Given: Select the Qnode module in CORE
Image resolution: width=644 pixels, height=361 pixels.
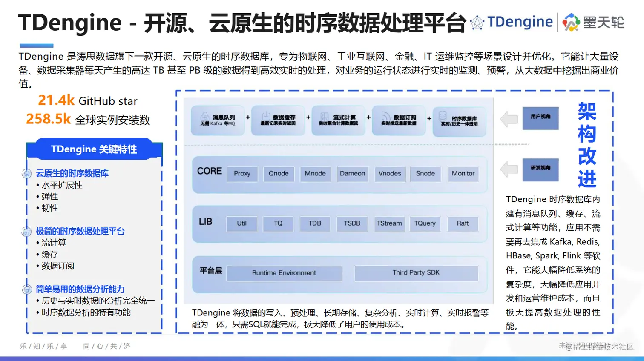Looking at the screenshot, I should click(279, 174).
